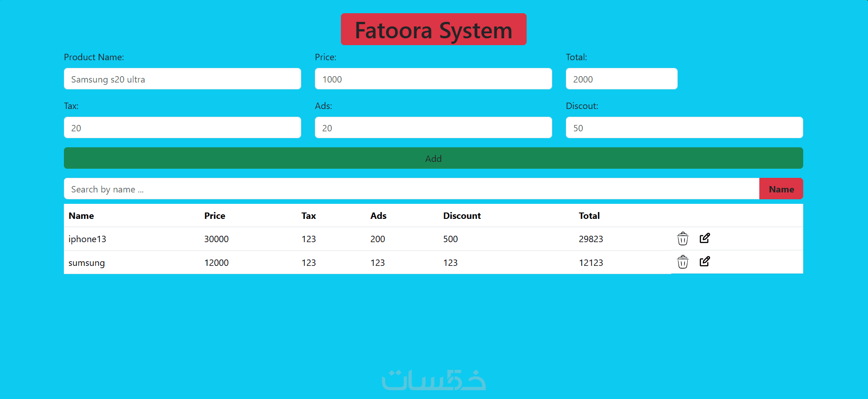The image size is (868, 399).
Task: Focus the Price input field
Action: [434, 79]
